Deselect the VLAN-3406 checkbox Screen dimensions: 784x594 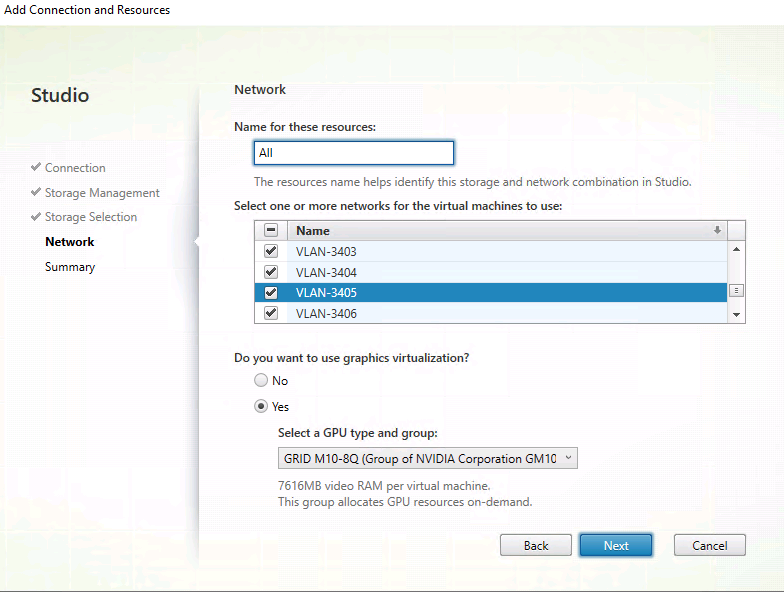[270, 313]
